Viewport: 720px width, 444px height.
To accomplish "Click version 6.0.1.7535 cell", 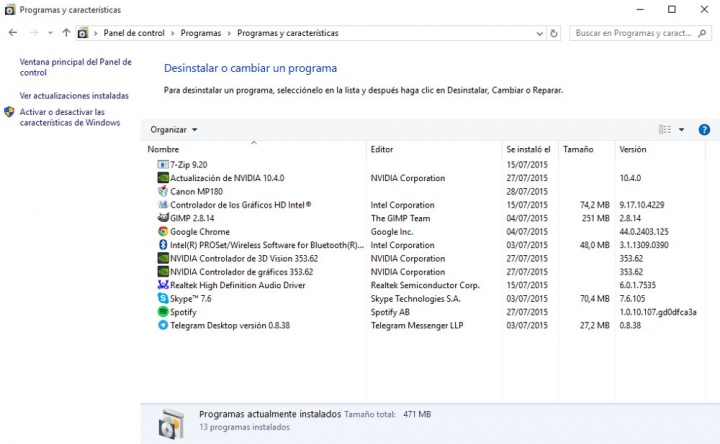I will click(x=637, y=285).
